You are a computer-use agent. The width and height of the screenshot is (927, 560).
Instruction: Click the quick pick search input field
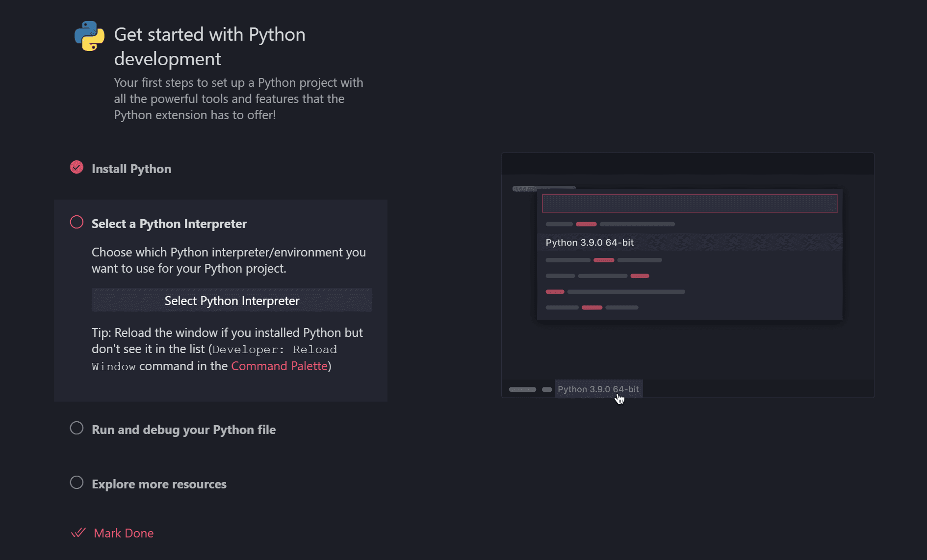pyautogui.click(x=689, y=203)
